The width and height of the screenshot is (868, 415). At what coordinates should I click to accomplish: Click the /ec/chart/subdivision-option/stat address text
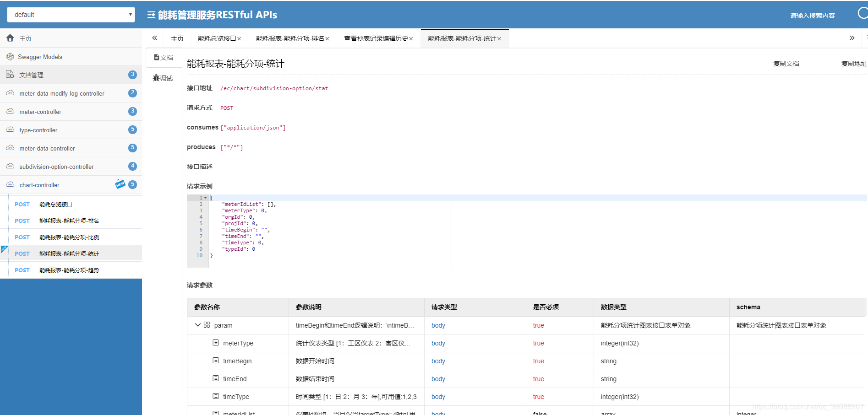(x=274, y=88)
